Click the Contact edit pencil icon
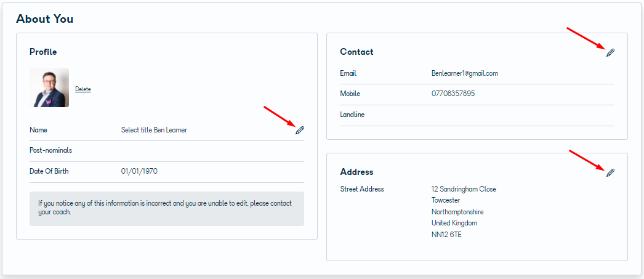644x279 pixels. click(610, 52)
